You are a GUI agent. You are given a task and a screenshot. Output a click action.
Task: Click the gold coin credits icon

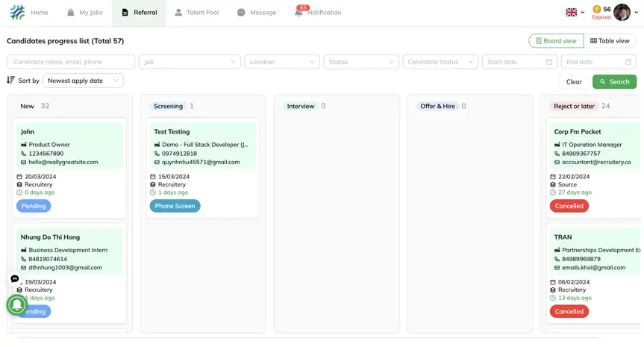(x=597, y=9)
